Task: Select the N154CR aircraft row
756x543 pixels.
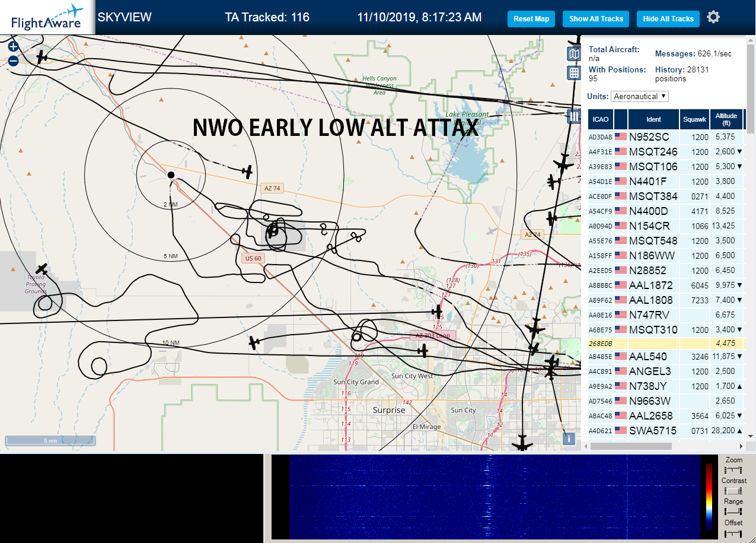Action: 666,226
